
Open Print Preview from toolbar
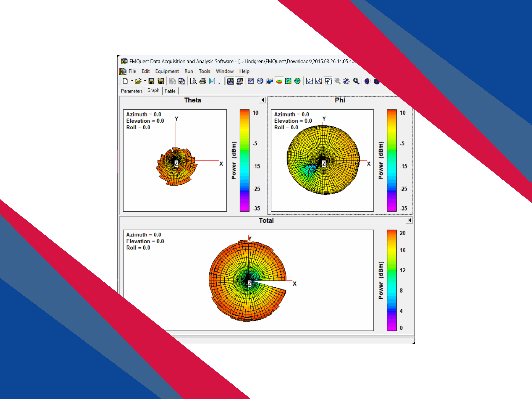[x=193, y=81]
